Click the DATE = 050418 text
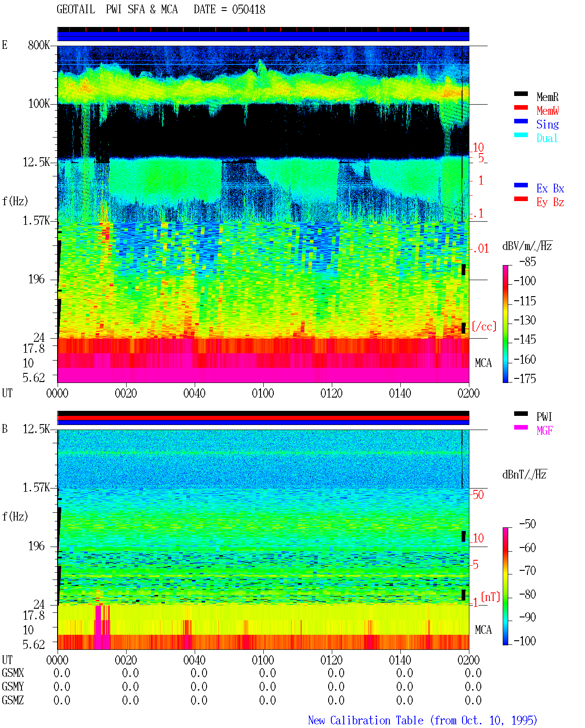 point(229,10)
